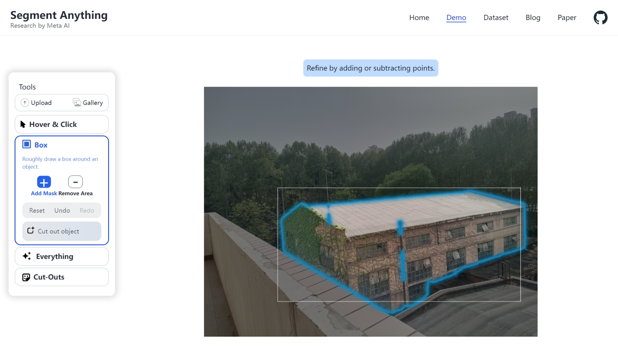The image size is (618, 364).
Task: Open the Paper link
Action: 567,18
